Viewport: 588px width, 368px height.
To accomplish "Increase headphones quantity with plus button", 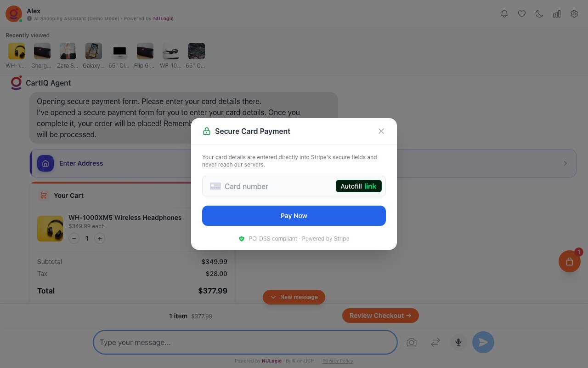I will coord(100,238).
